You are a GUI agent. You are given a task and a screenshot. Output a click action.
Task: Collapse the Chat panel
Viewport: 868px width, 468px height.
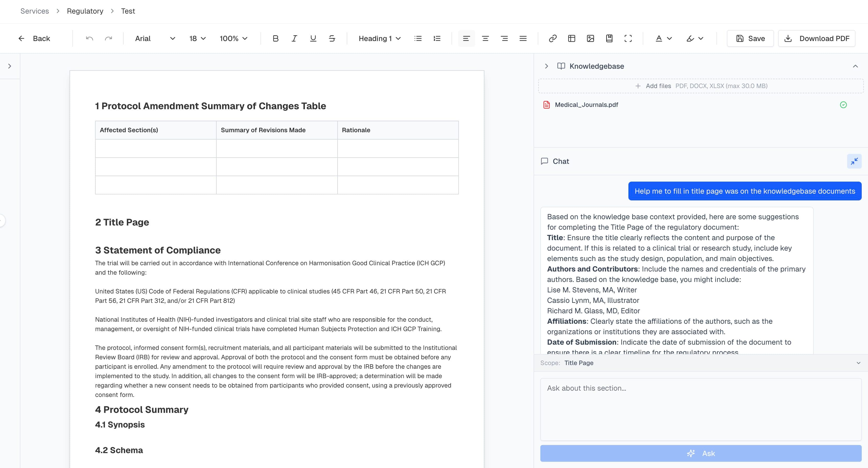click(854, 161)
